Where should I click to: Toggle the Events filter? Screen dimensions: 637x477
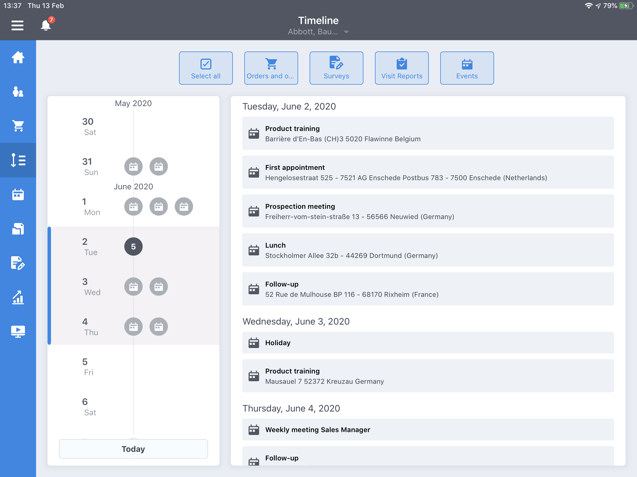[x=467, y=68]
